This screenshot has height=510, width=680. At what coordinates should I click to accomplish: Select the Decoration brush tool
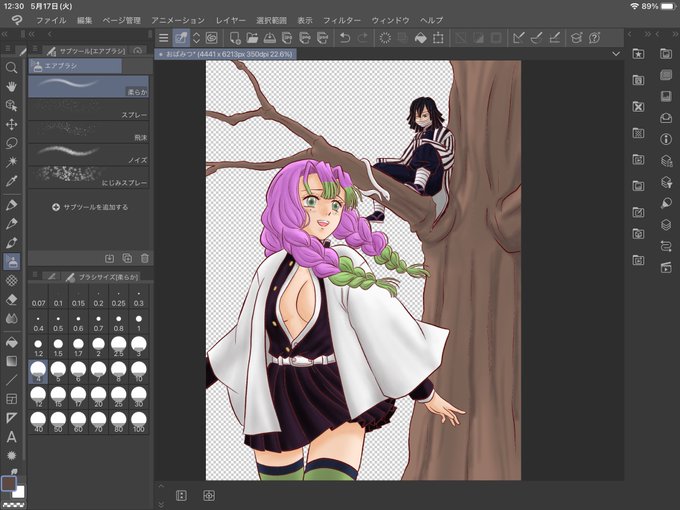(12, 281)
